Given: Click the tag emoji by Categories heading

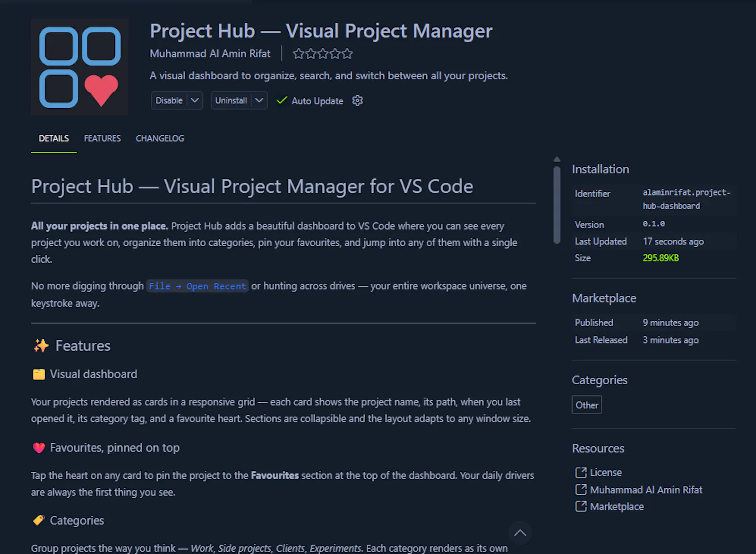Looking at the screenshot, I should pyautogui.click(x=39, y=520).
